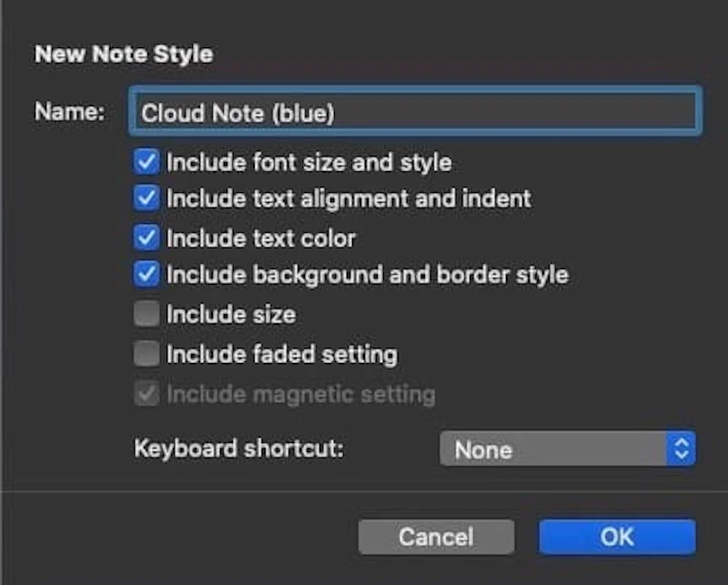This screenshot has height=585, width=728.
Task: Click the 'Include size' label text
Action: 230,315
